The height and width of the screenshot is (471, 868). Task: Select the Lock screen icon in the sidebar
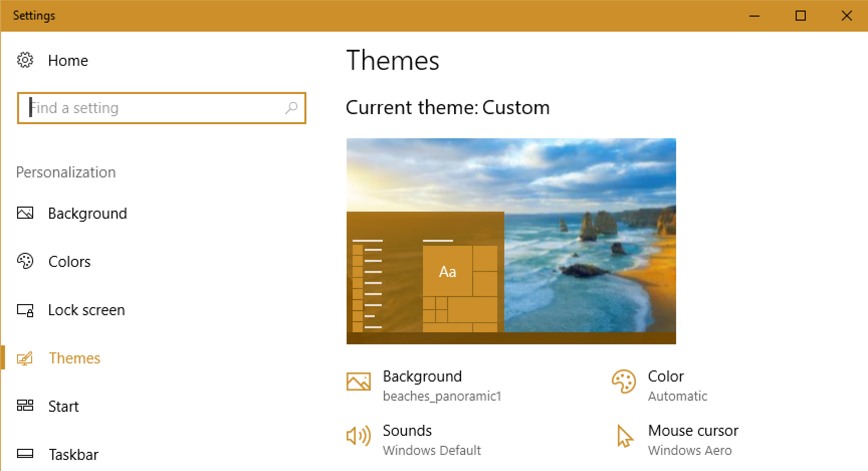[25, 310]
